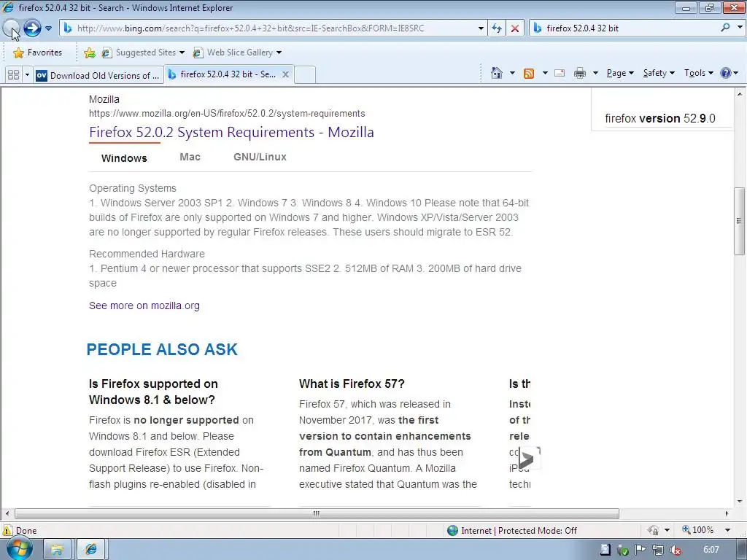
Task: Click the Home page icon
Action: [x=496, y=73]
